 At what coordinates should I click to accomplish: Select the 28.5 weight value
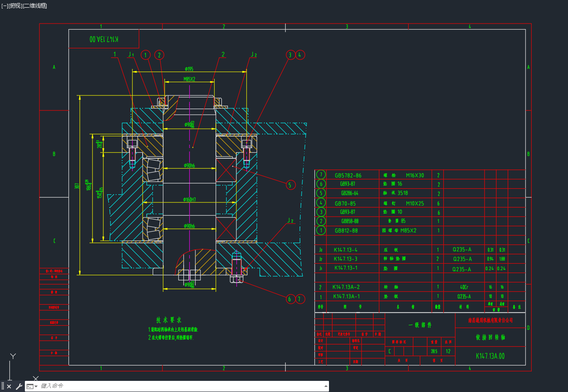pyautogui.click(x=434, y=351)
